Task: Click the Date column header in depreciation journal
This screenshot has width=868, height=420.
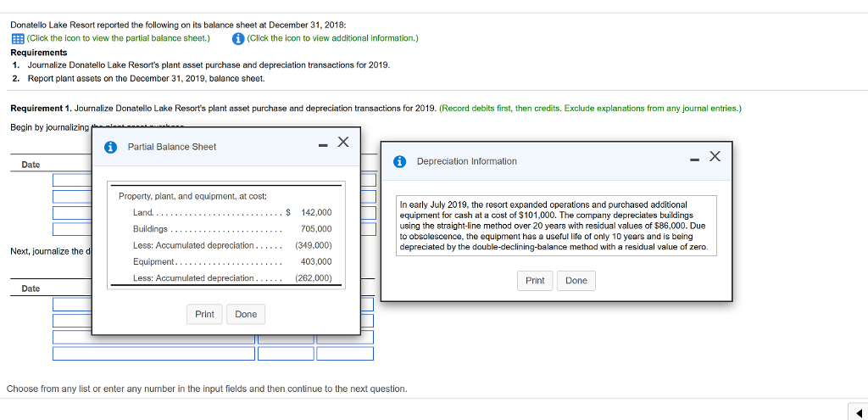Action: (x=31, y=288)
